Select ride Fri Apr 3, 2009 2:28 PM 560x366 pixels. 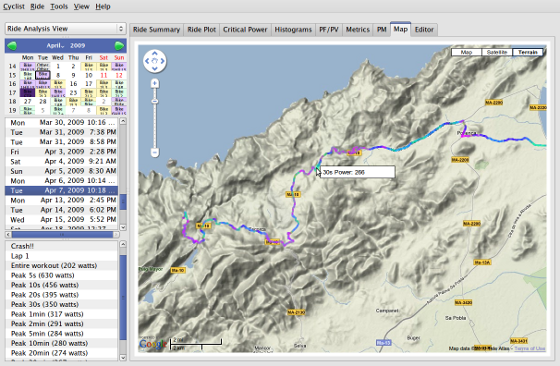[x=61, y=151]
